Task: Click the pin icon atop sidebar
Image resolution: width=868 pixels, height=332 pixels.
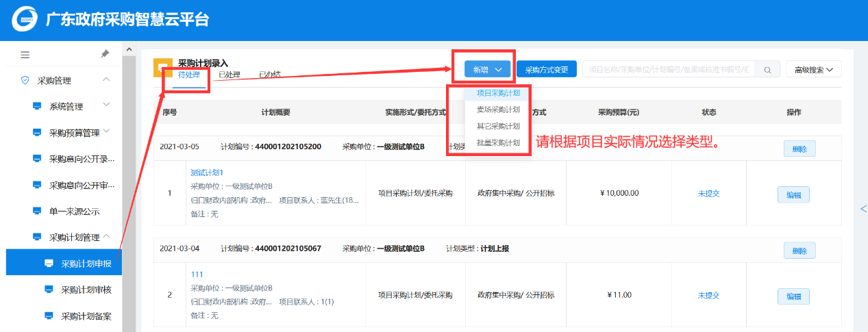Action: pyautogui.click(x=105, y=54)
